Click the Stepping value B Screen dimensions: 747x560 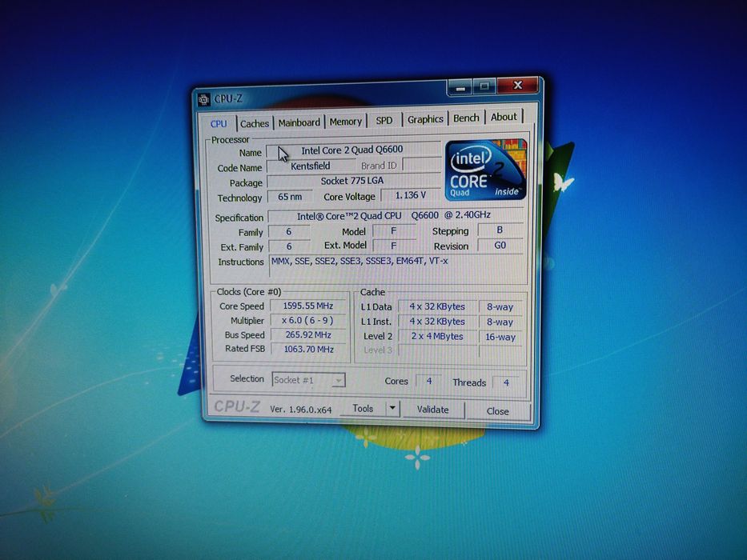[500, 230]
